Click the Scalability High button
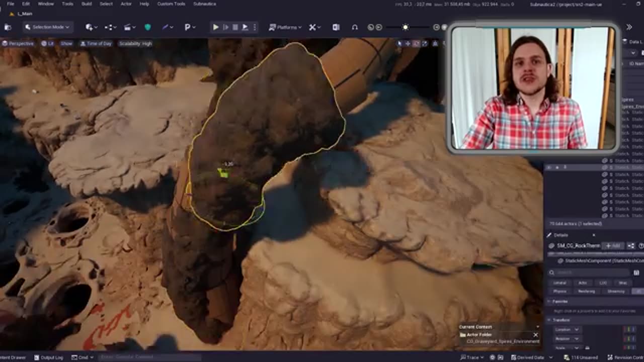The image size is (644, 362). [135, 44]
